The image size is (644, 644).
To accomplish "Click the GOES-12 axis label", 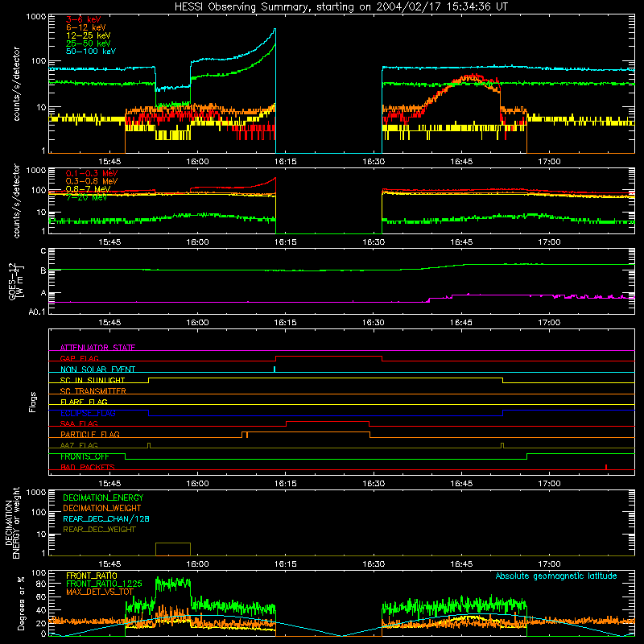I will [x=15, y=281].
